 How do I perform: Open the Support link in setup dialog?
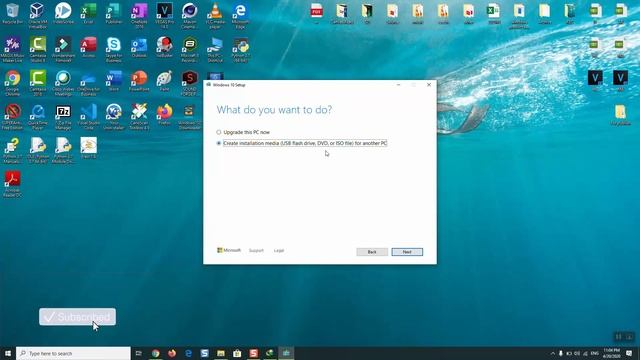click(256, 251)
